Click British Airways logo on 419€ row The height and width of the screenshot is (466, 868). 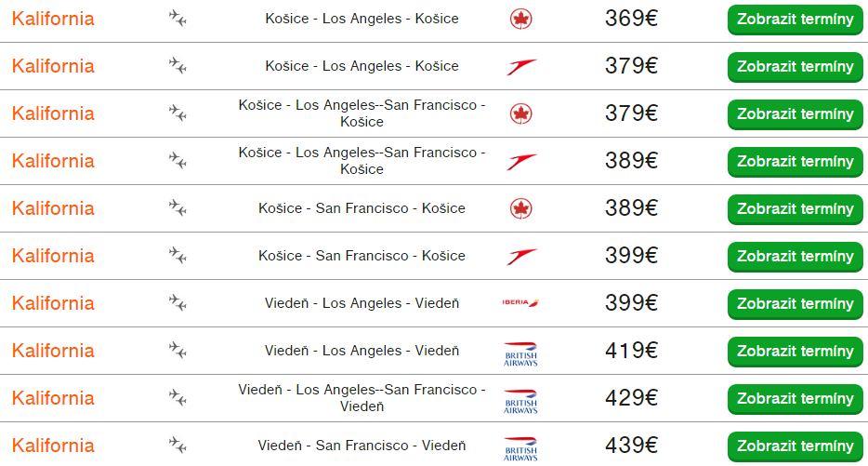[x=520, y=354]
